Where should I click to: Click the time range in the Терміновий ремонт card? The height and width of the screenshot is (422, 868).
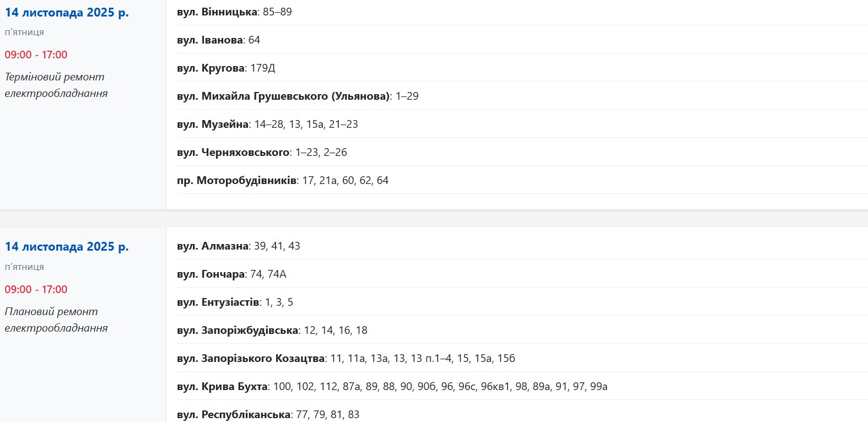pos(36,55)
